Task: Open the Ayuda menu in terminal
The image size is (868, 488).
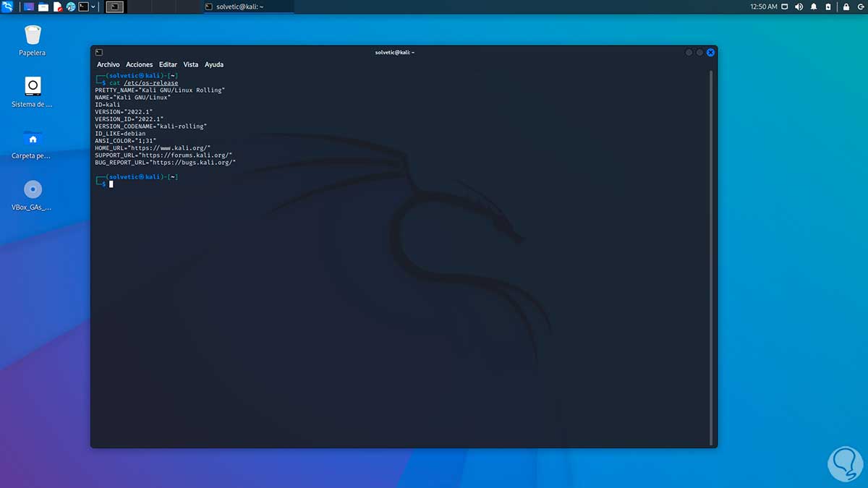Action: tap(214, 64)
